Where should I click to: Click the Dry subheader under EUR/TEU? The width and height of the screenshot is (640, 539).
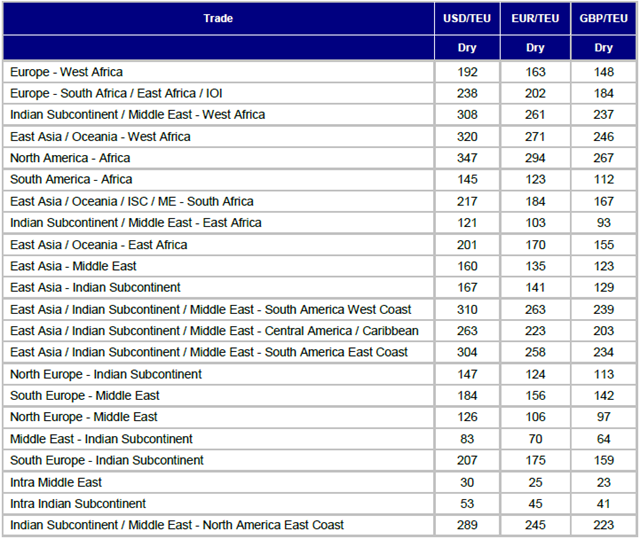pos(535,48)
